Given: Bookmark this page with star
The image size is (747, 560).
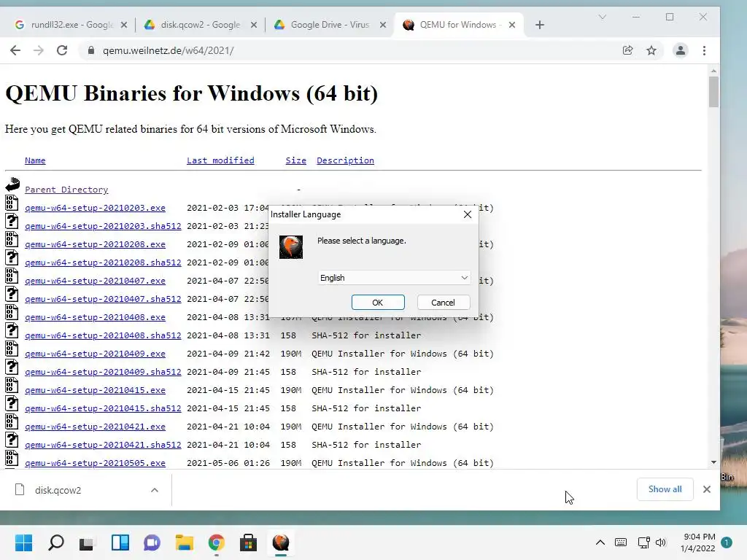Looking at the screenshot, I should (651, 50).
